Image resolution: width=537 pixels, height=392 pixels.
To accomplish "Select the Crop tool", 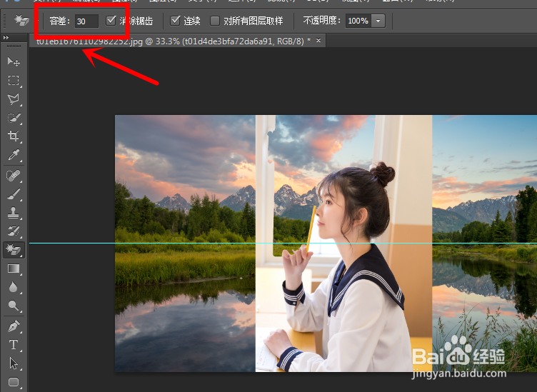I will (x=14, y=136).
